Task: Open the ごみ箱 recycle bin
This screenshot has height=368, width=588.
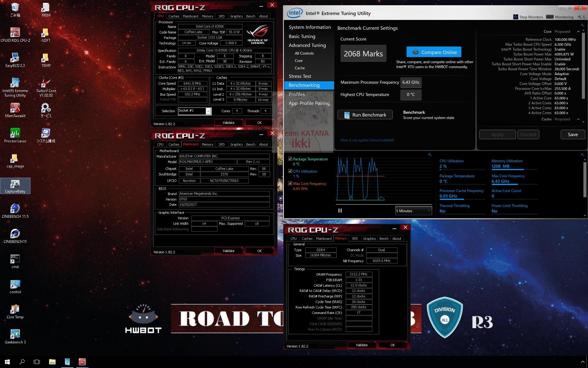Action: pos(15,10)
